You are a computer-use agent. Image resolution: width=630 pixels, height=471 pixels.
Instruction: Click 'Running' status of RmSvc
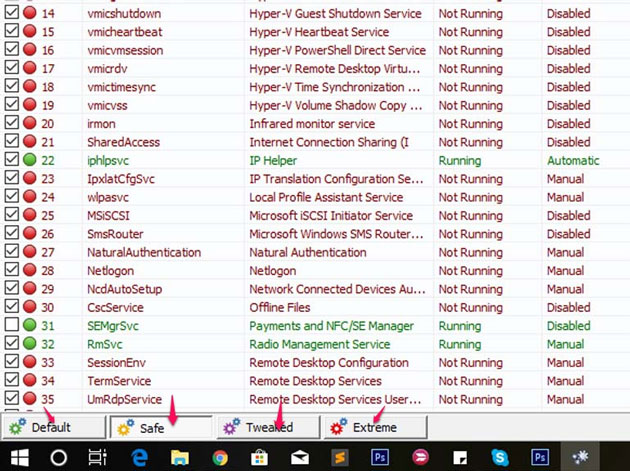460,344
